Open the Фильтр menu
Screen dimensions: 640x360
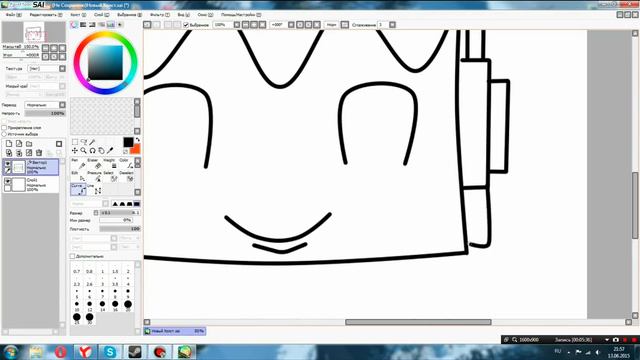click(x=160, y=15)
